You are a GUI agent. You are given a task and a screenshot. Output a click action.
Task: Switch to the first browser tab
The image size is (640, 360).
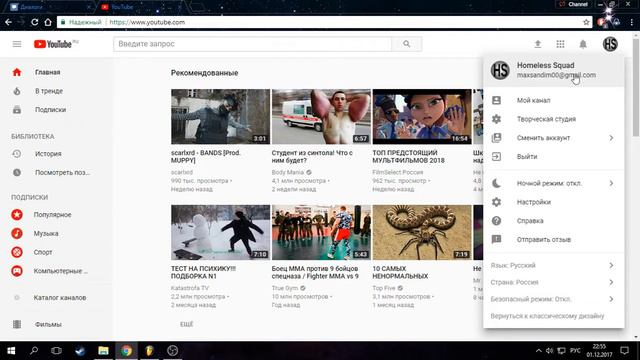(51, 7)
